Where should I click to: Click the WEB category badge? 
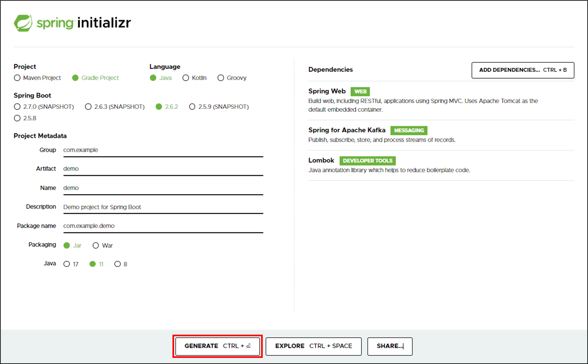point(360,92)
